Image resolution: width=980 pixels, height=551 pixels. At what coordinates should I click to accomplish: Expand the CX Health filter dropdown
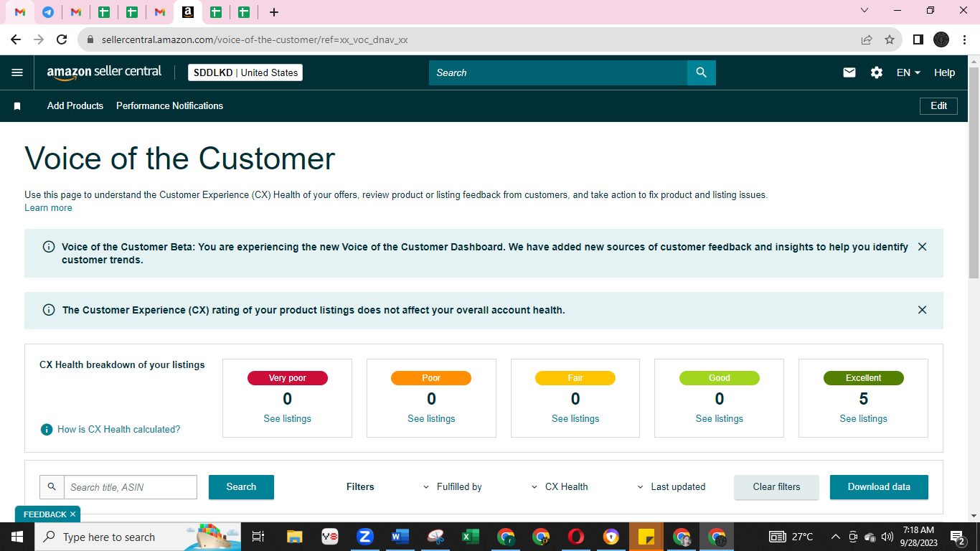560,486
